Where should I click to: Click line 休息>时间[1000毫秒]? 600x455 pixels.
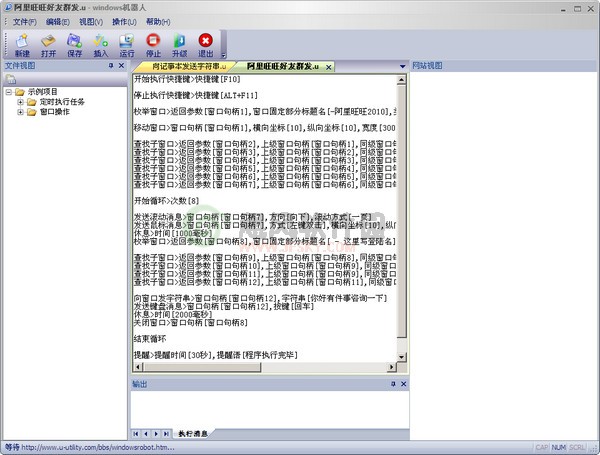173,233
